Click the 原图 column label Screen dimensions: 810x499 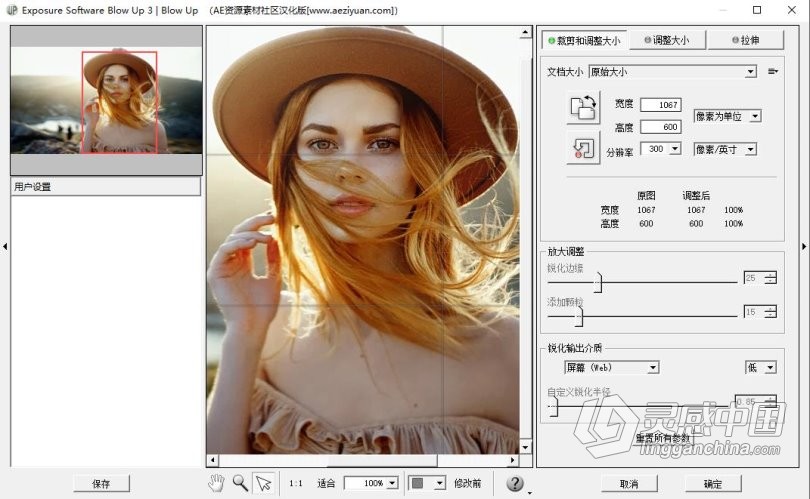coord(646,195)
